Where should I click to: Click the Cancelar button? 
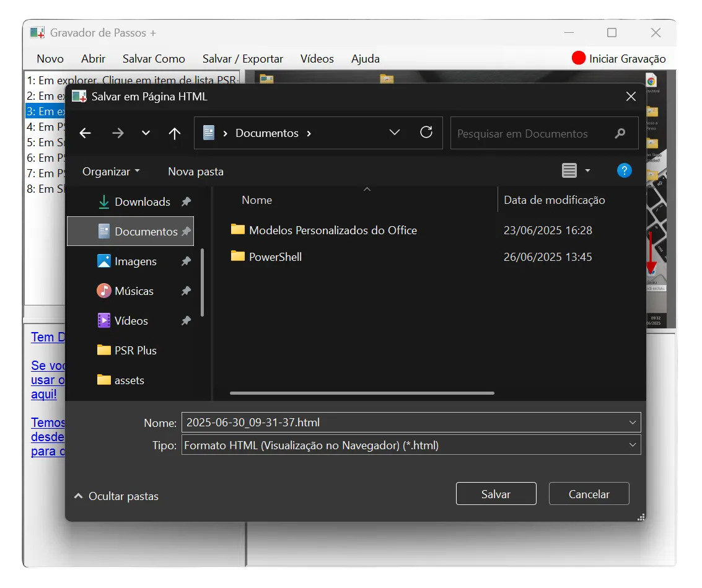coord(589,494)
